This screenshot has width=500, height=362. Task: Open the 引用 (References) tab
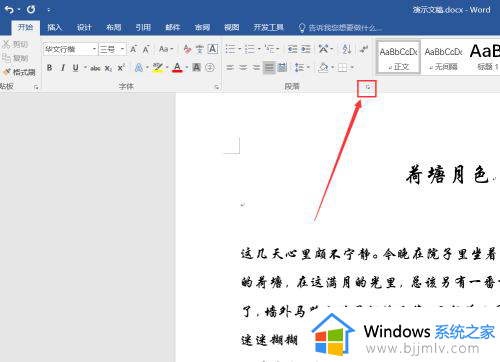tap(143, 27)
